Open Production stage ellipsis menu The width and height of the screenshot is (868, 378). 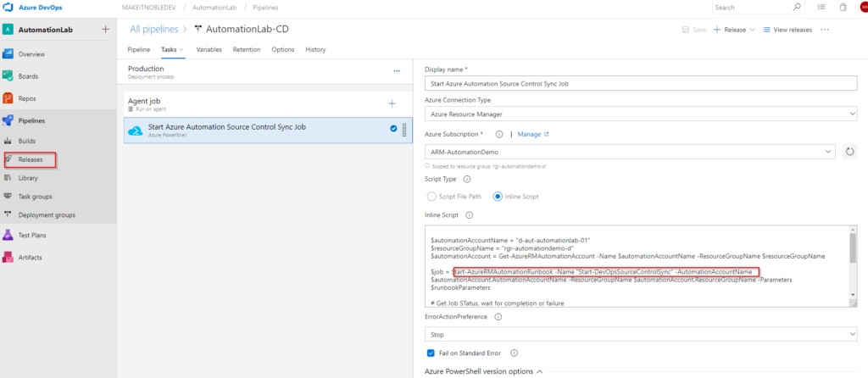click(x=397, y=71)
